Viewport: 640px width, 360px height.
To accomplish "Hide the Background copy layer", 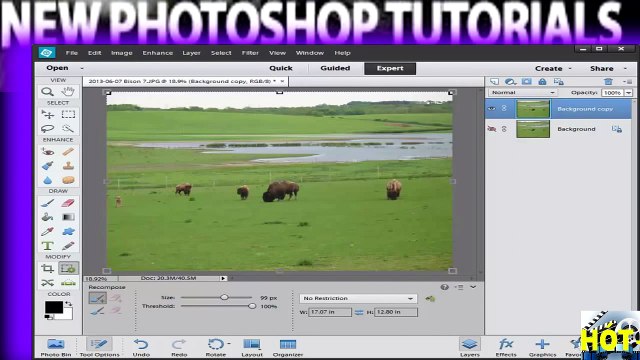I will (x=492, y=109).
